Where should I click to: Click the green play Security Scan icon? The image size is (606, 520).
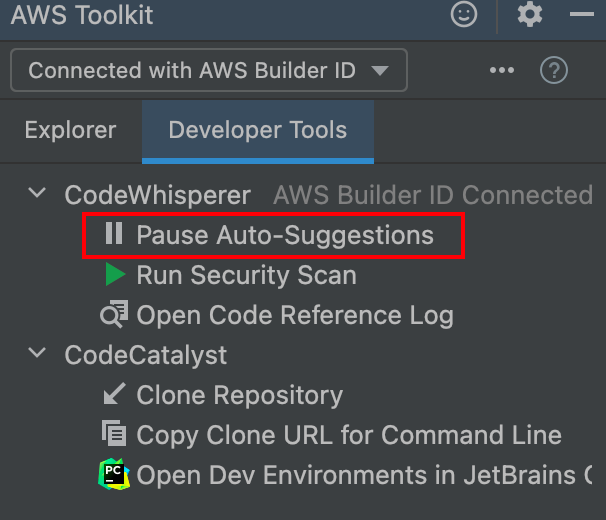(x=115, y=274)
